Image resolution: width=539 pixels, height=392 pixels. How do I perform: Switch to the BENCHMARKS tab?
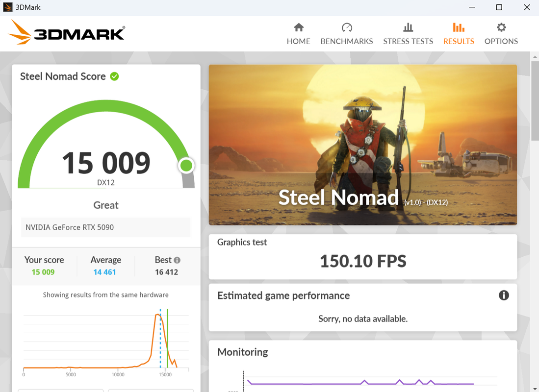click(x=346, y=34)
